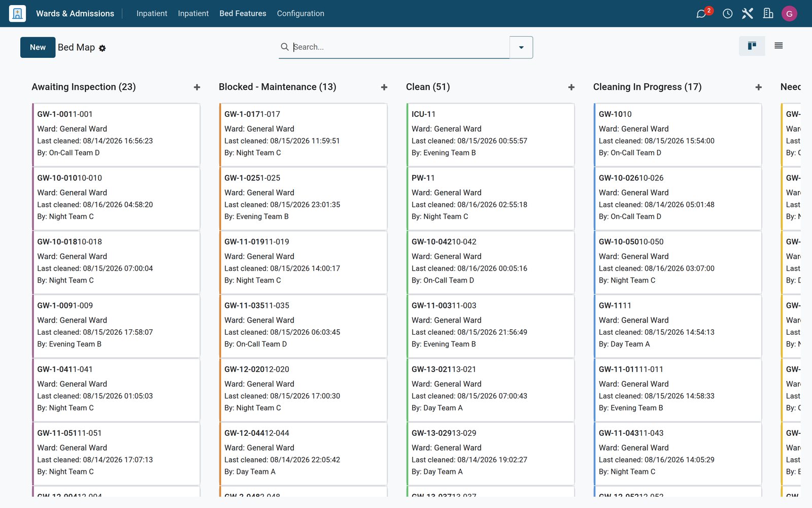Open bed card GW-1-0011-001
This screenshot has height=508, width=812.
coord(116,135)
